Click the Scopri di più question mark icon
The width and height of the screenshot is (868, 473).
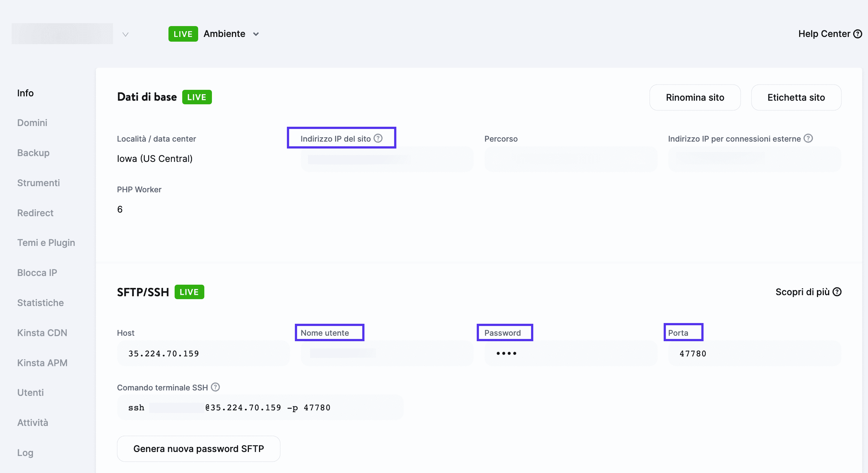point(837,292)
